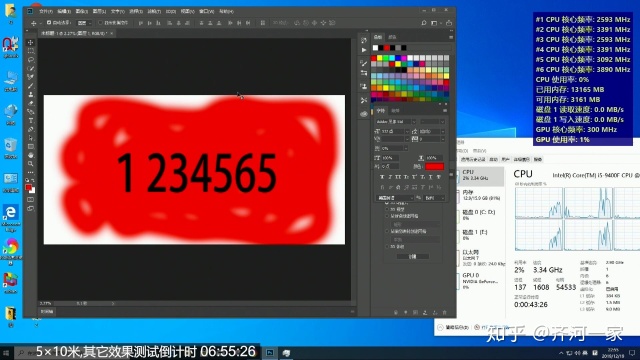Toggle Show Transform Controls checkbox

(100, 23)
